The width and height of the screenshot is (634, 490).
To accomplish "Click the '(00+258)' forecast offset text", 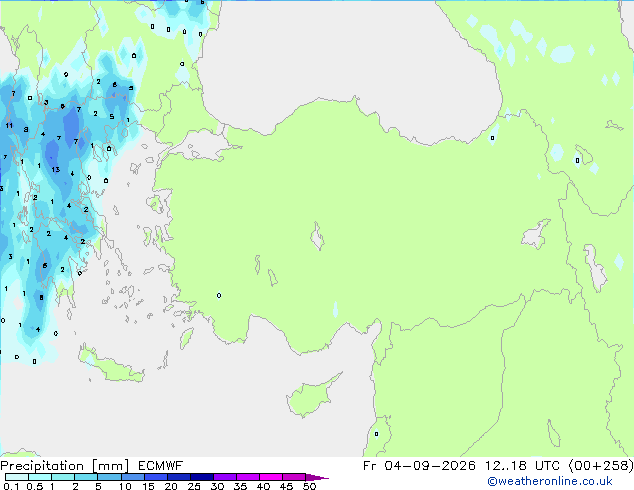I will coord(601,466).
